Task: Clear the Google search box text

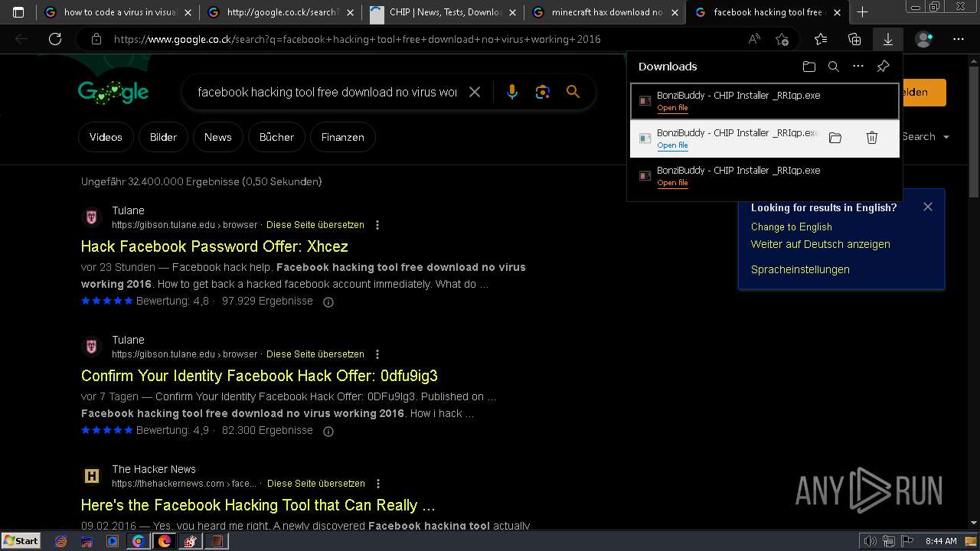Action: point(475,92)
